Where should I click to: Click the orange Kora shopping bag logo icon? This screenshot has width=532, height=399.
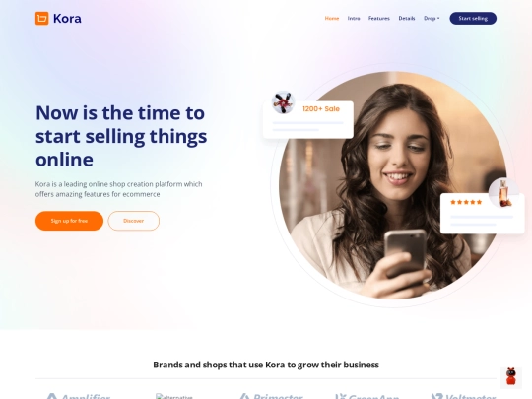tap(41, 19)
